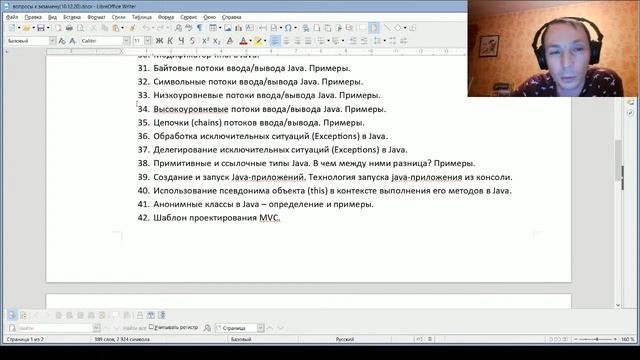Open the Insert Table dropdown arrow
This screenshot has width=640, height=360.
(220, 28)
